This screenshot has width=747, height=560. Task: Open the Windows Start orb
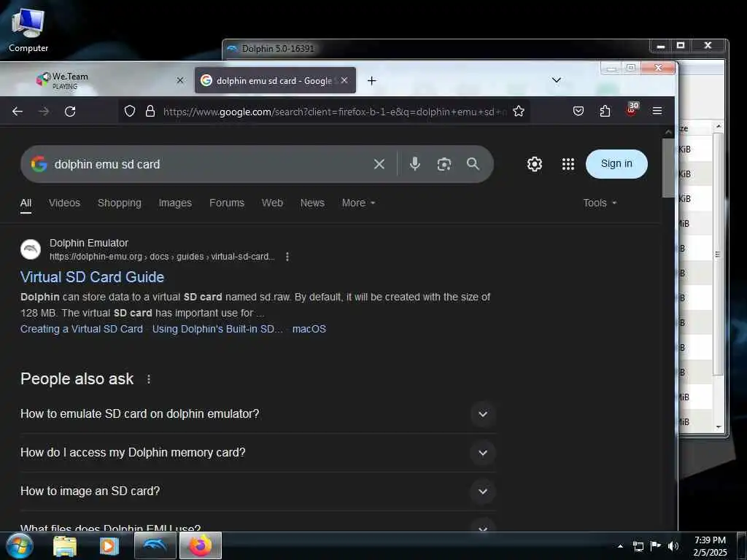[x=20, y=545]
